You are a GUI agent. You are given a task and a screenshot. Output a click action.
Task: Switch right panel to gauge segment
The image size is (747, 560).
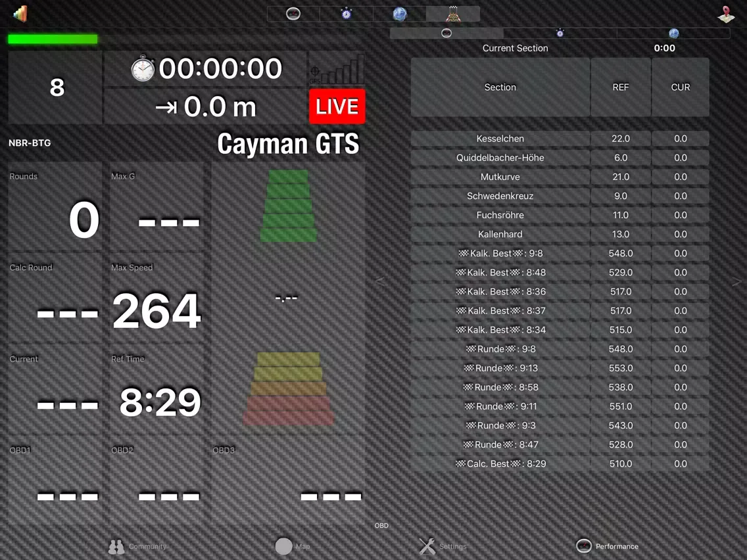(x=446, y=33)
